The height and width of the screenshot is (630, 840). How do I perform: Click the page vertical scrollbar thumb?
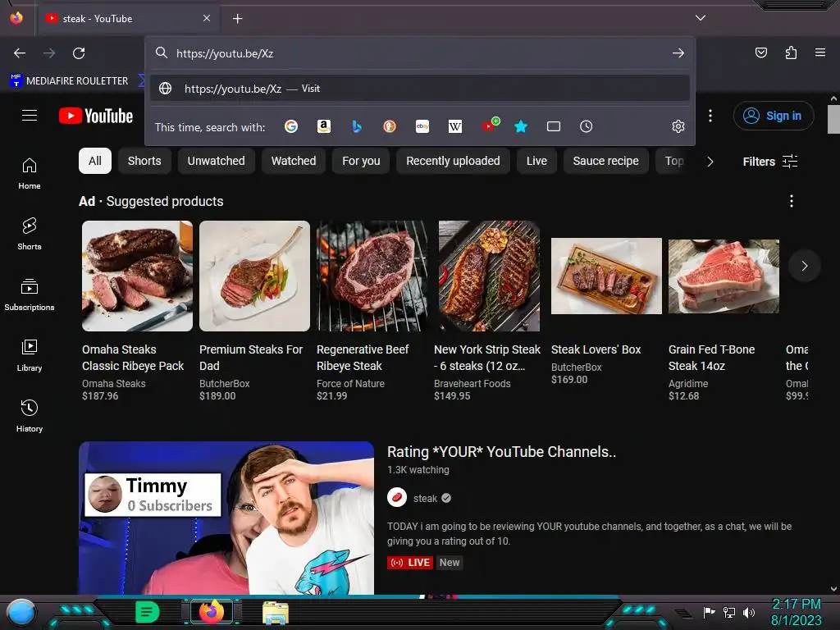(833, 119)
